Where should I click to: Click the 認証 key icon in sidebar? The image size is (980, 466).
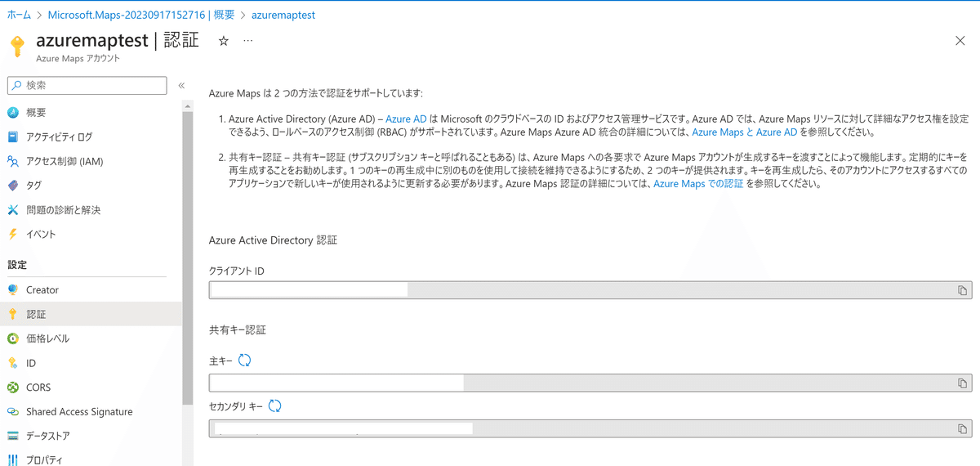pos(12,314)
